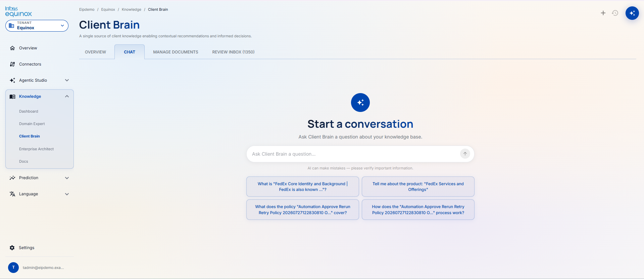
Task: Go to Eipdemo breadcrumb
Action: (x=87, y=9)
